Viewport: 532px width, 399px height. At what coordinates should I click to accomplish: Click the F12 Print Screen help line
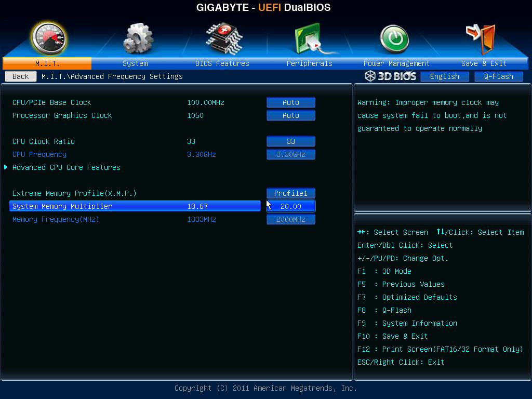440,349
